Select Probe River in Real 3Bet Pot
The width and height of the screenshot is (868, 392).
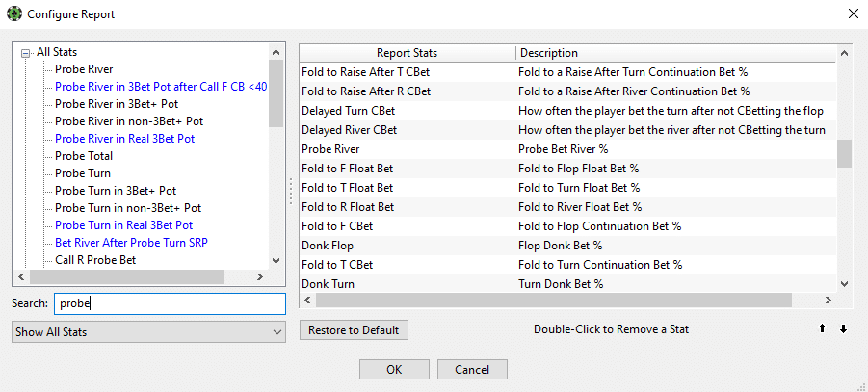point(124,139)
